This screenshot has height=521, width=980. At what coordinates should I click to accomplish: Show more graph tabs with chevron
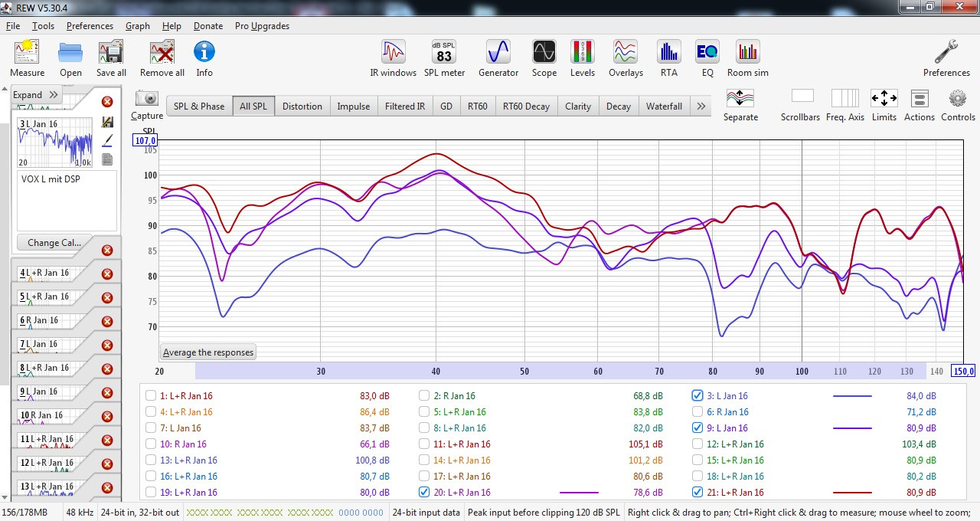[701, 106]
